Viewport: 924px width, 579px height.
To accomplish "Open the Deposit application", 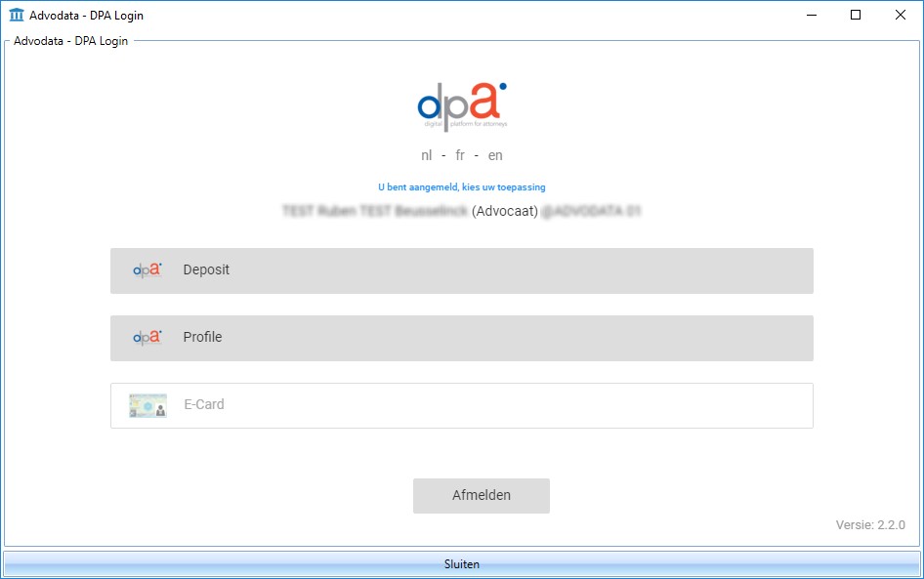I will 461,270.
